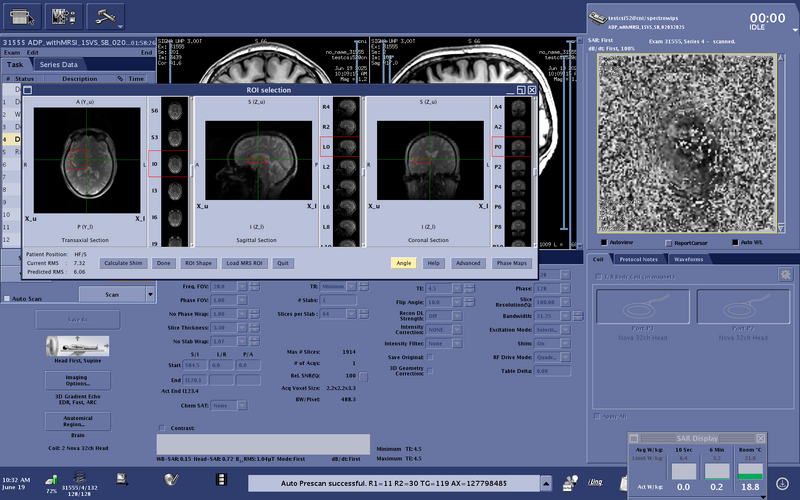Image resolution: width=800 pixels, height=500 pixels.
Task: Open the Excitation Mode dropdown
Action: coord(565,330)
